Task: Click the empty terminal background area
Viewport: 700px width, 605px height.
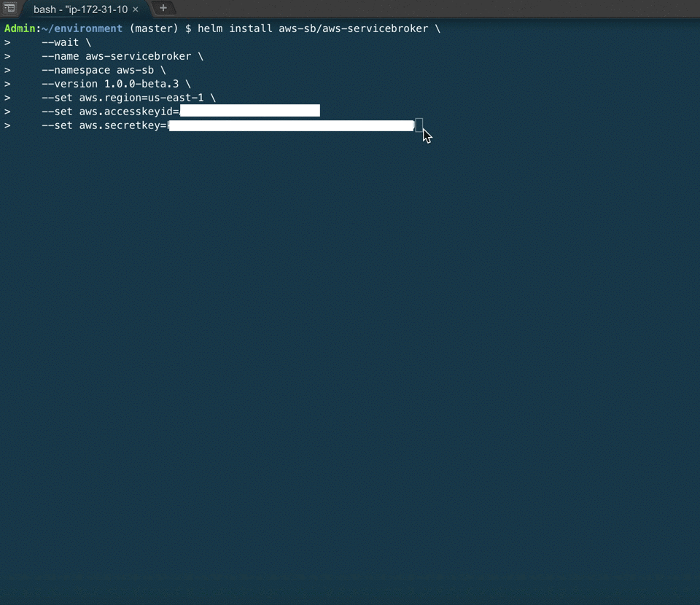Action: [x=350, y=328]
